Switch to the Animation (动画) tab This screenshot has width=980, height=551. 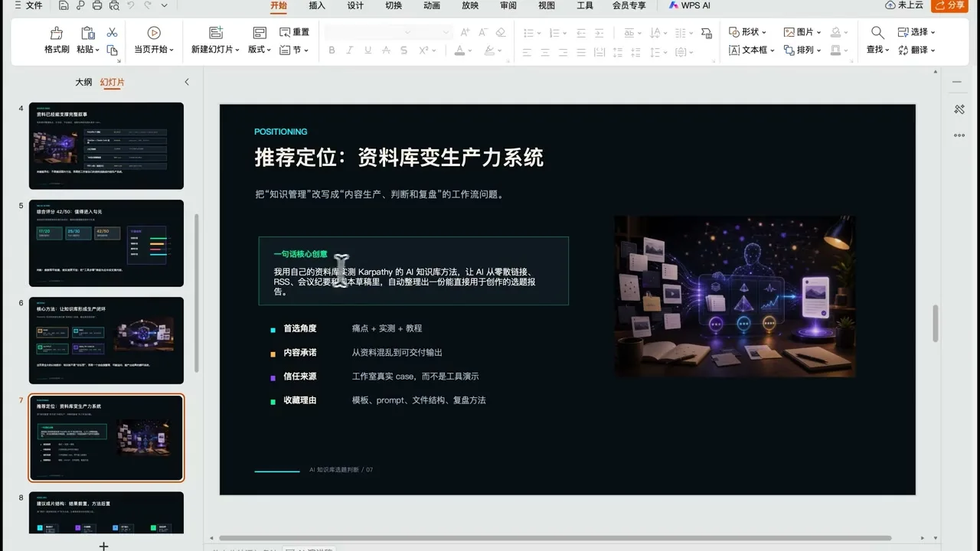click(x=432, y=5)
